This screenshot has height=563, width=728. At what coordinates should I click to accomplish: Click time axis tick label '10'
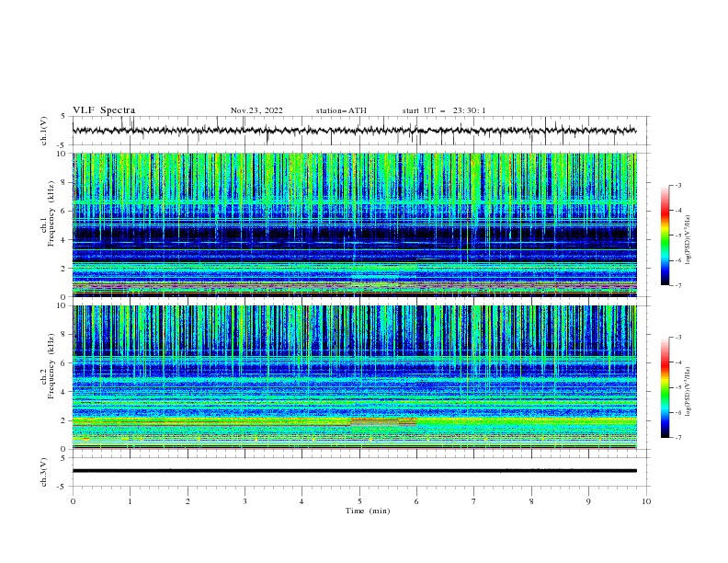click(x=646, y=501)
